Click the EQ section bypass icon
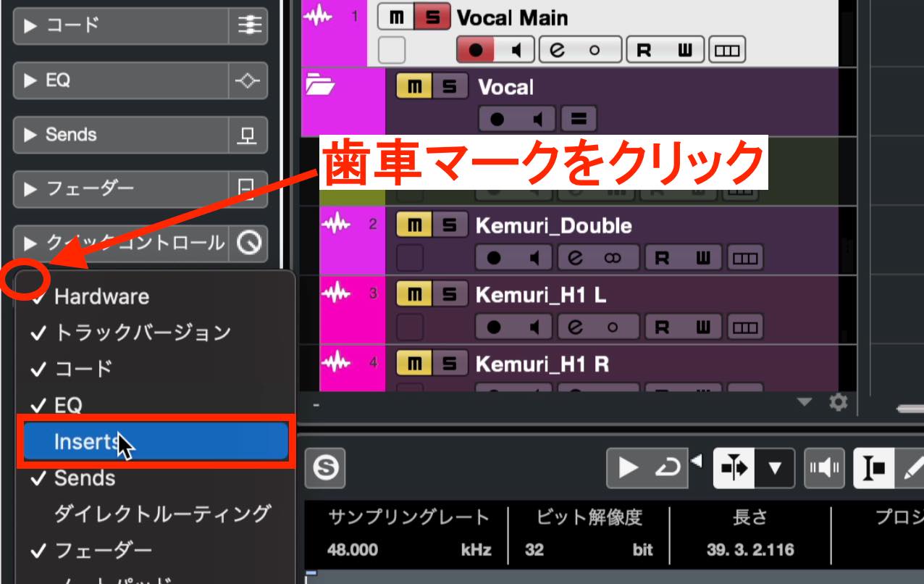The width and height of the screenshot is (924, 584). 248,80
